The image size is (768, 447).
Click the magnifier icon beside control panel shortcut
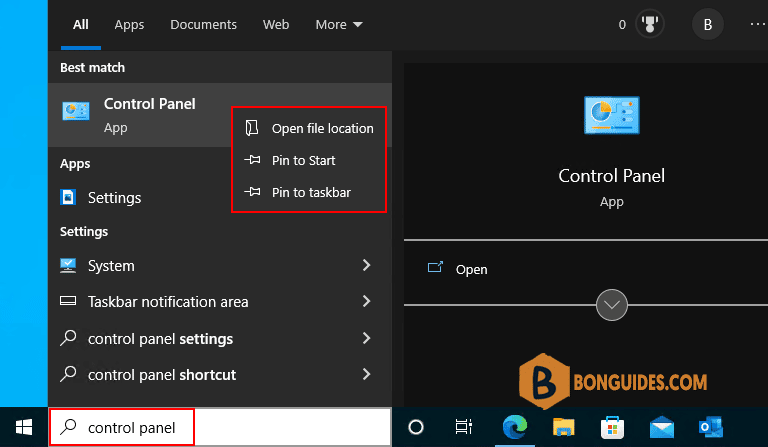pyautogui.click(x=68, y=374)
